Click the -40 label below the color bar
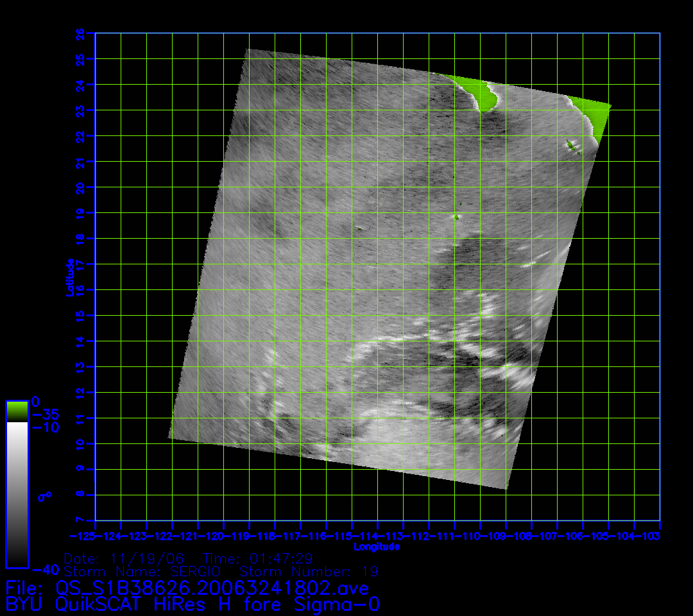Image resolution: width=693 pixels, height=616 pixels. [x=45, y=569]
